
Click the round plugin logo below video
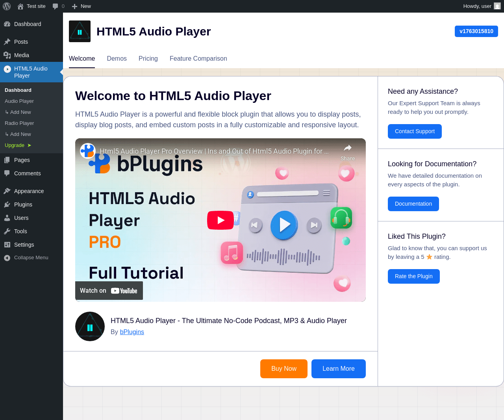[90, 327]
